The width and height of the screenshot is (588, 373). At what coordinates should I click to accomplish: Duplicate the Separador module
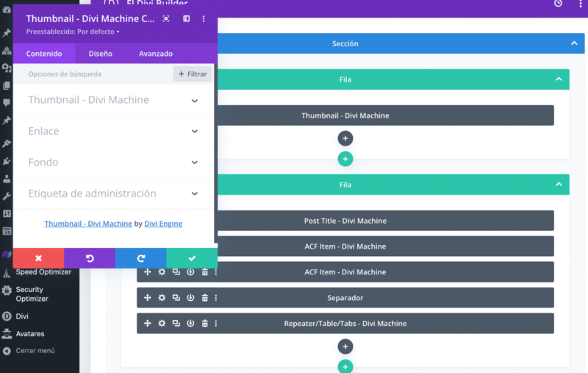point(176,298)
